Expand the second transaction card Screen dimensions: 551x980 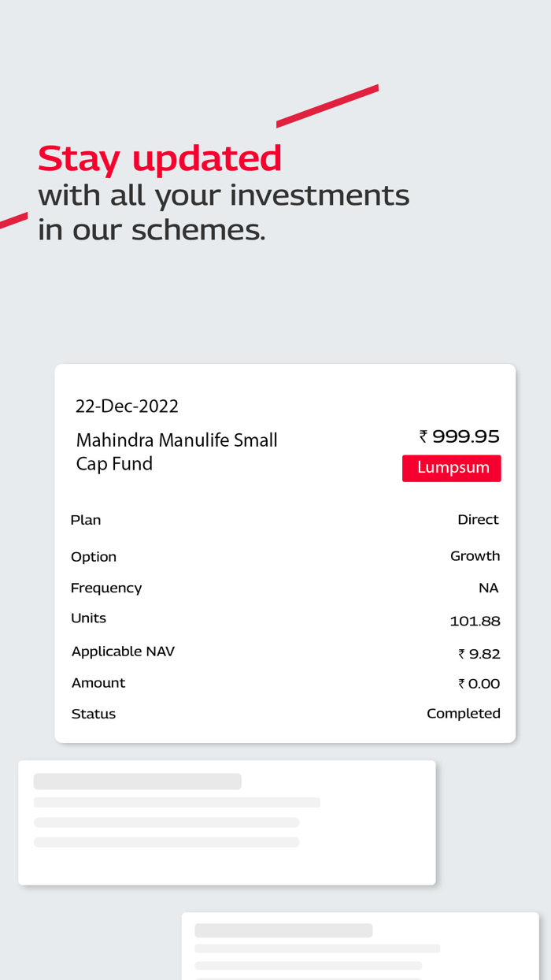tap(227, 822)
